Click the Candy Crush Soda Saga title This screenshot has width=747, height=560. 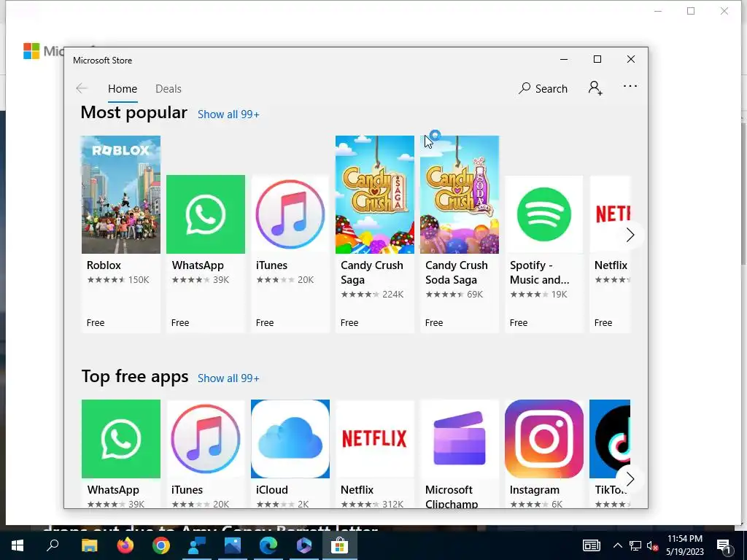[x=457, y=273]
